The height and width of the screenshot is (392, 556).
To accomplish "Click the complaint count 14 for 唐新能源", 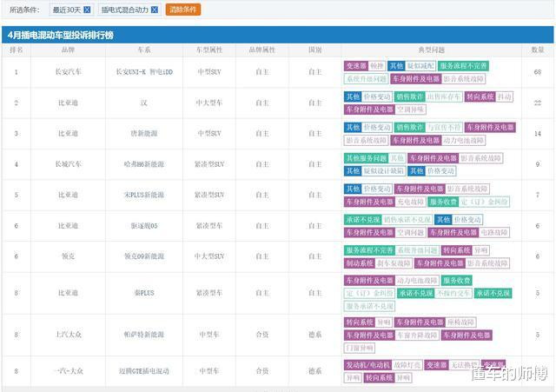I will click(x=538, y=134).
